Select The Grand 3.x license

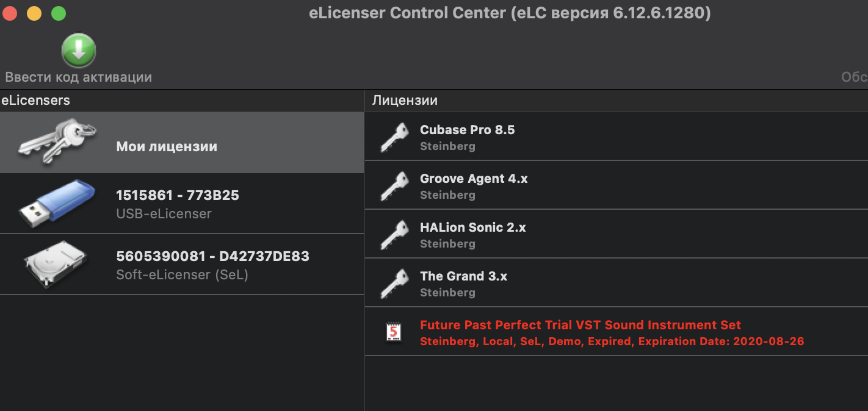(x=463, y=283)
